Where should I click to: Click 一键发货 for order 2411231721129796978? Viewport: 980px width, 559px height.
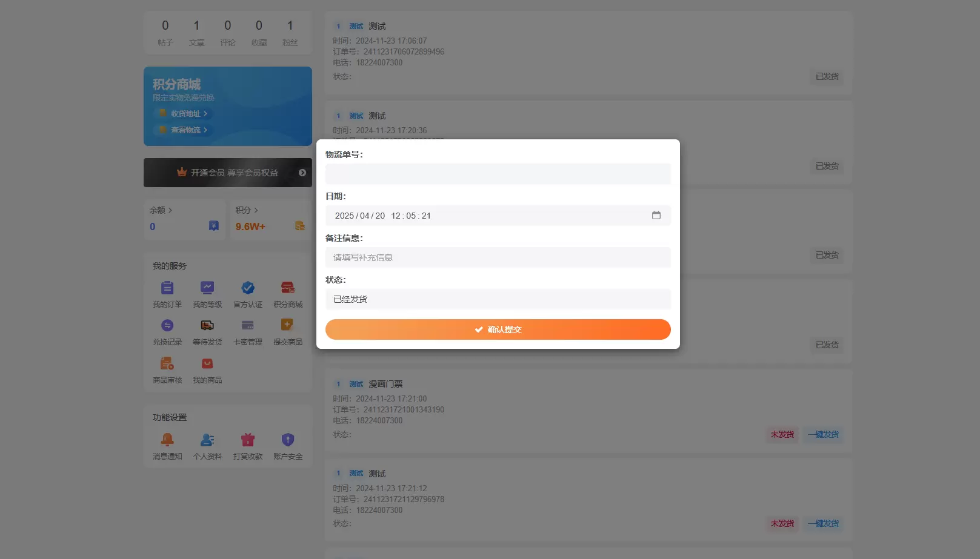[x=823, y=523]
